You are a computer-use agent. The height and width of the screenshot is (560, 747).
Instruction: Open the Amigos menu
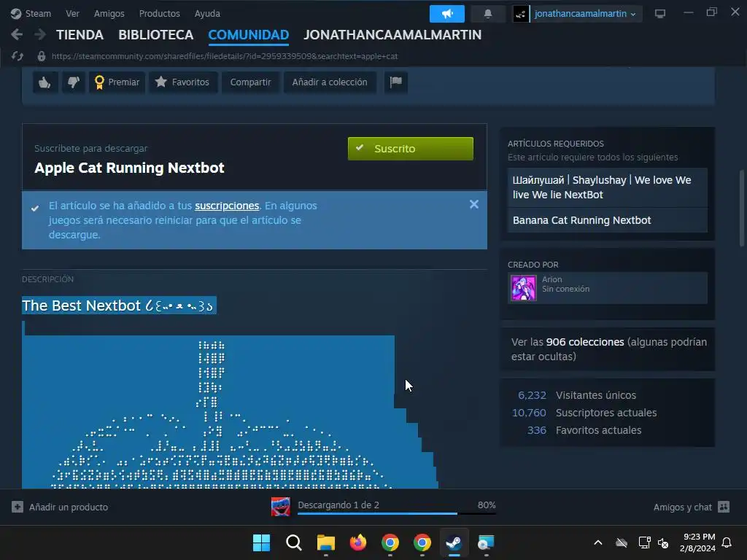click(x=109, y=13)
